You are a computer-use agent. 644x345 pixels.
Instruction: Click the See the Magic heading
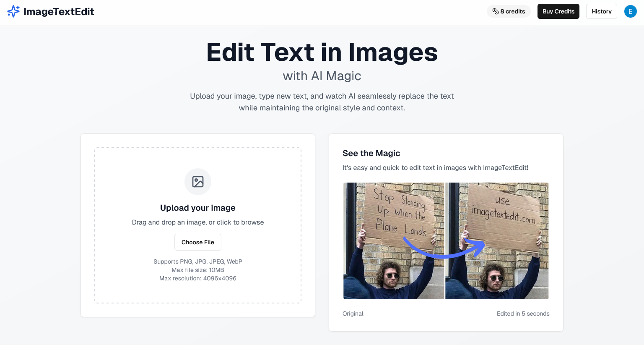371,153
